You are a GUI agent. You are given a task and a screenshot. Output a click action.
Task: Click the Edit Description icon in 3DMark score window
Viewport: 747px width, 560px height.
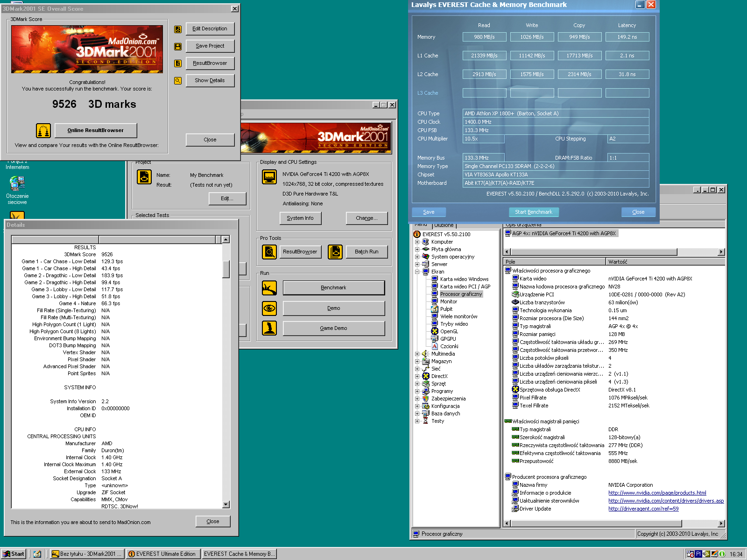178,29
